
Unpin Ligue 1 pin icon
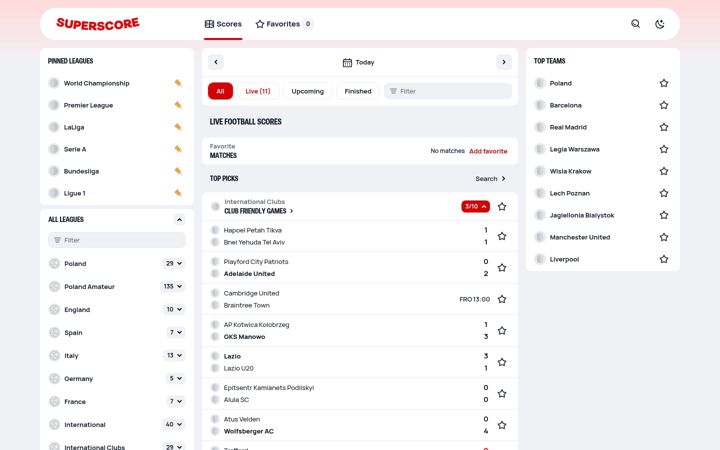click(x=178, y=193)
